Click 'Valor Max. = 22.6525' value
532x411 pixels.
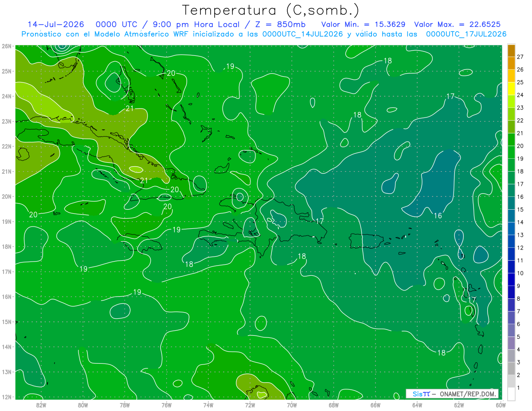pos(458,24)
